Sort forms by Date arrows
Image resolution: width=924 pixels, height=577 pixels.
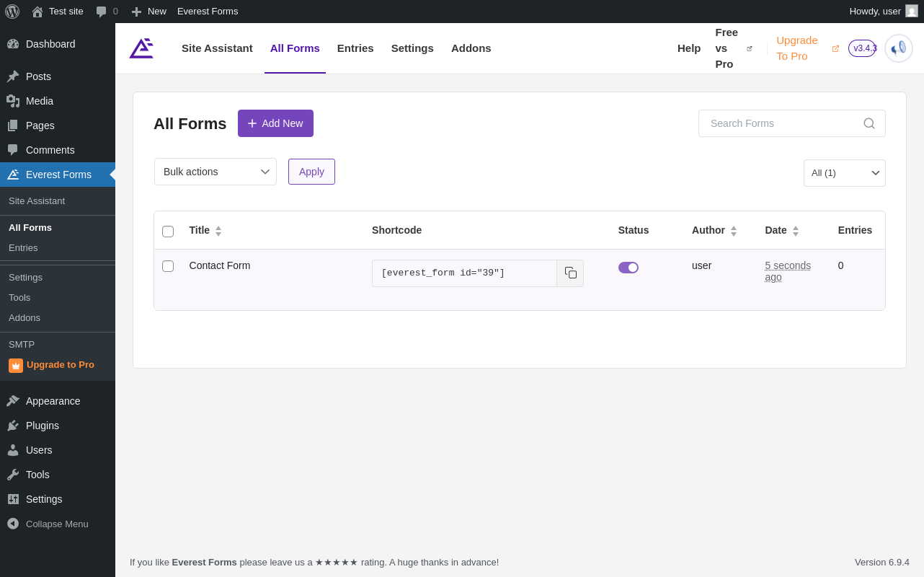(796, 231)
